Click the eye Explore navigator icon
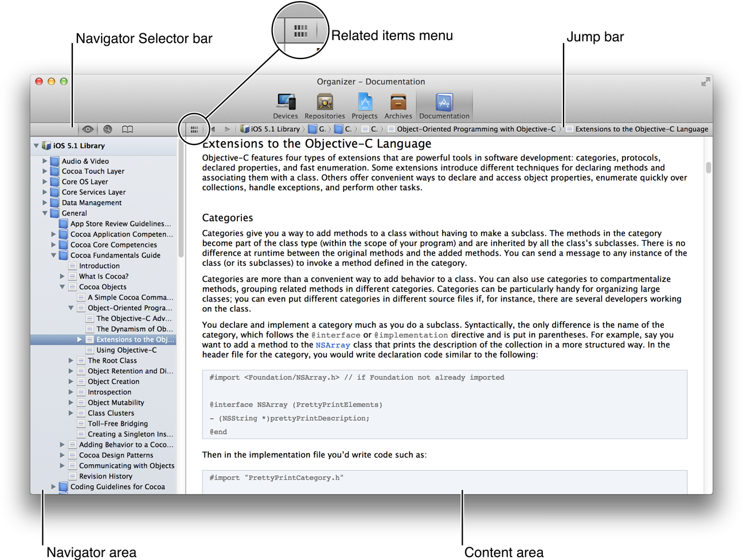The height and width of the screenshot is (560, 743). tap(88, 130)
